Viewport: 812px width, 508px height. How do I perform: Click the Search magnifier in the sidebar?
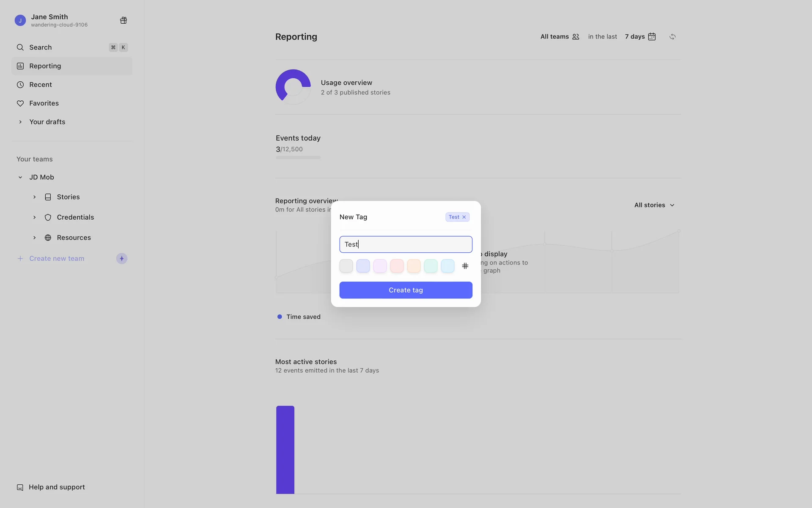pos(20,47)
